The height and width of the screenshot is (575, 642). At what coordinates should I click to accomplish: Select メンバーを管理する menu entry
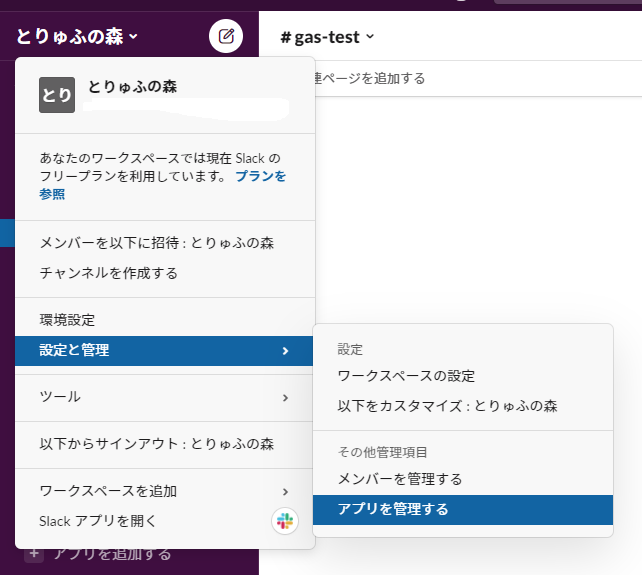point(463,479)
